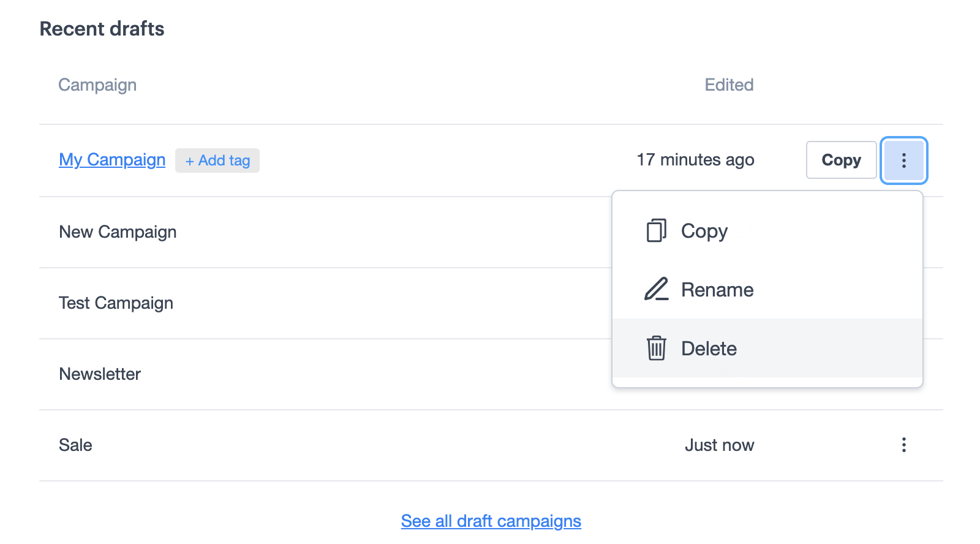This screenshot has width=980, height=544.
Task: Select the Copy text in the dropdown menu
Action: (x=704, y=231)
